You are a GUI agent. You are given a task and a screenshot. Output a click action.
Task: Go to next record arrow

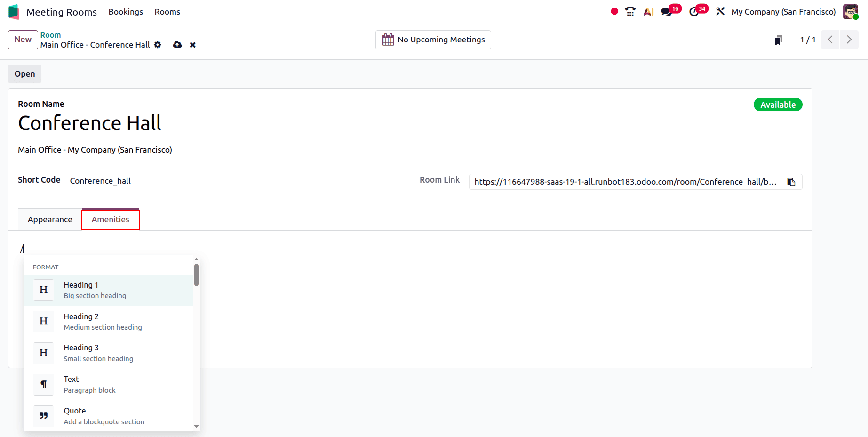(x=849, y=40)
